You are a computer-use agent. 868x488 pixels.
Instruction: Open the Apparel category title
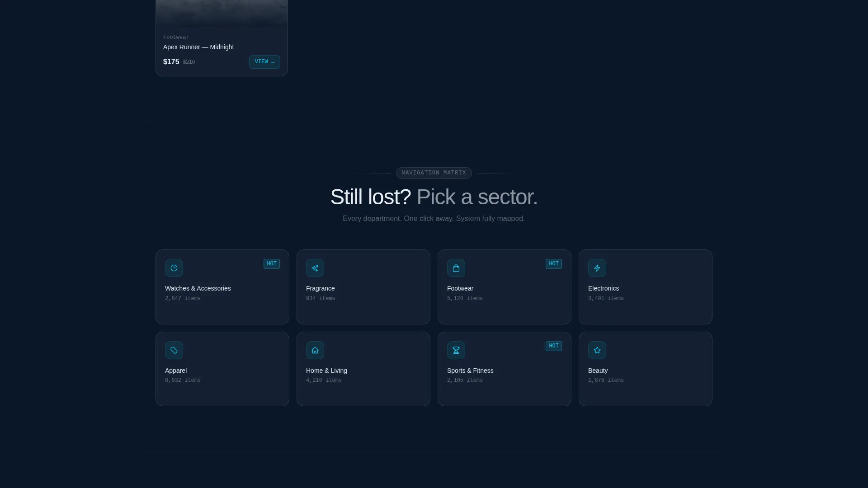(x=176, y=371)
